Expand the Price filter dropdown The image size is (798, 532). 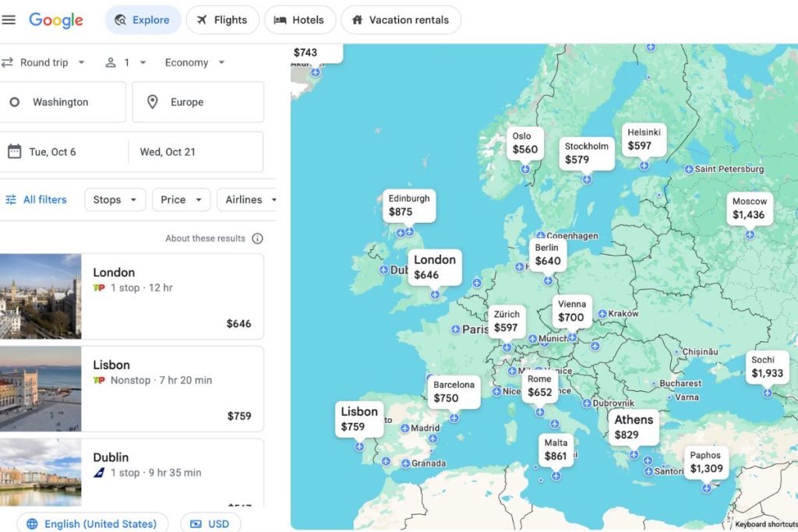click(x=181, y=199)
